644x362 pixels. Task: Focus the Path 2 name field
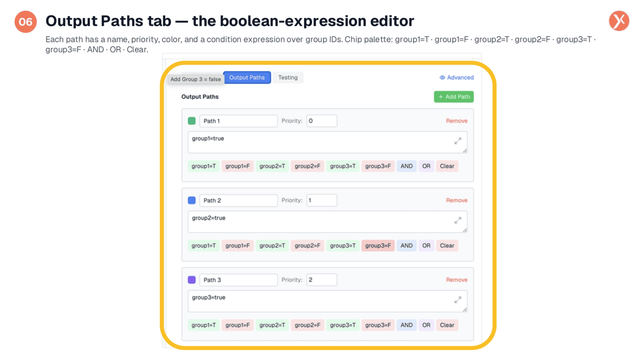pos(238,200)
